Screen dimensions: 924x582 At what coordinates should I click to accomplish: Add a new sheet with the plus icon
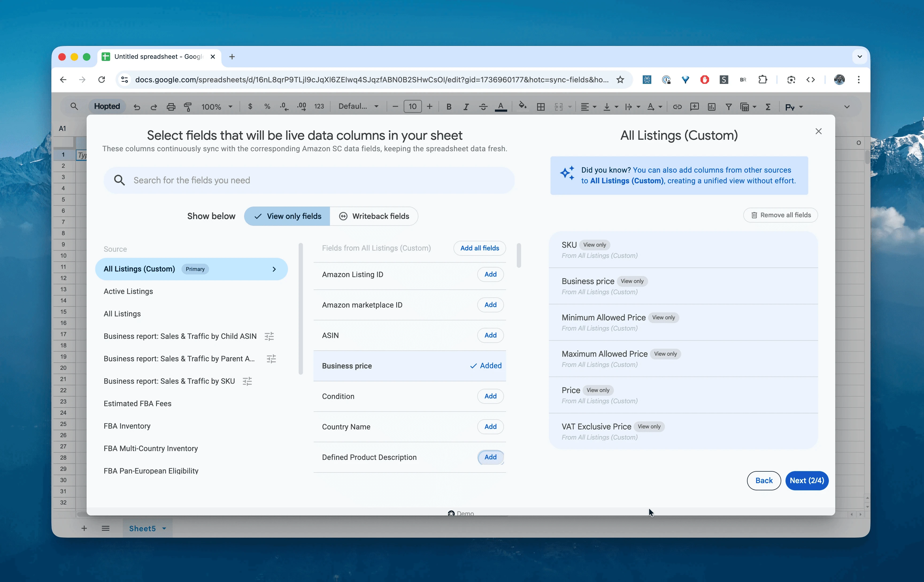coord(84,528)
